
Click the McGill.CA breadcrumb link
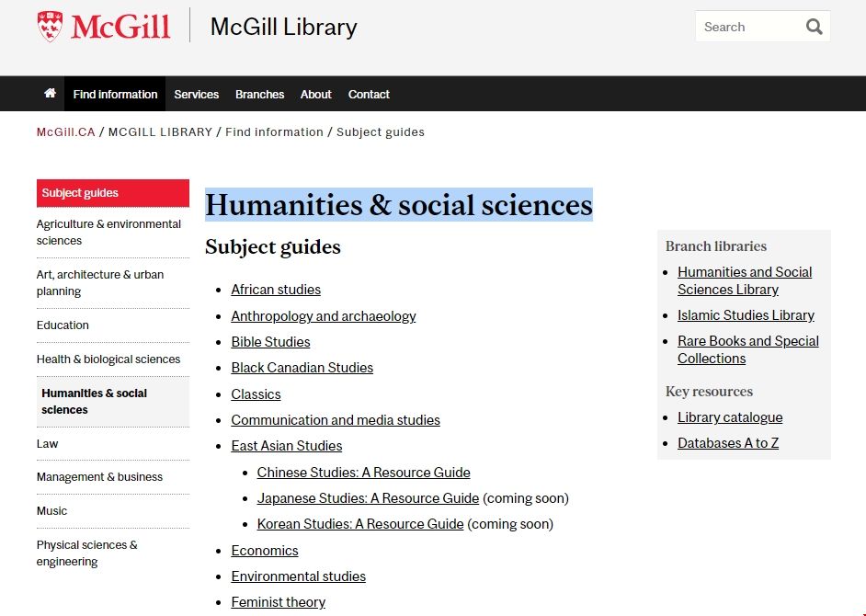[x=64, y=131]
